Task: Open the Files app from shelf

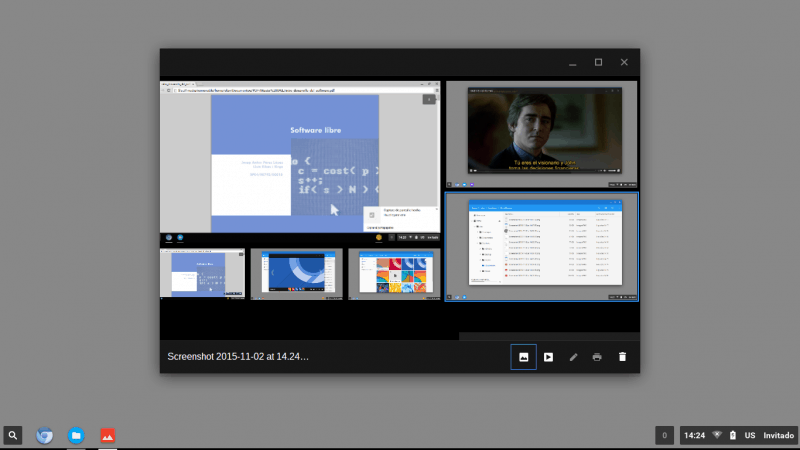Action: [x=76, y=435]
